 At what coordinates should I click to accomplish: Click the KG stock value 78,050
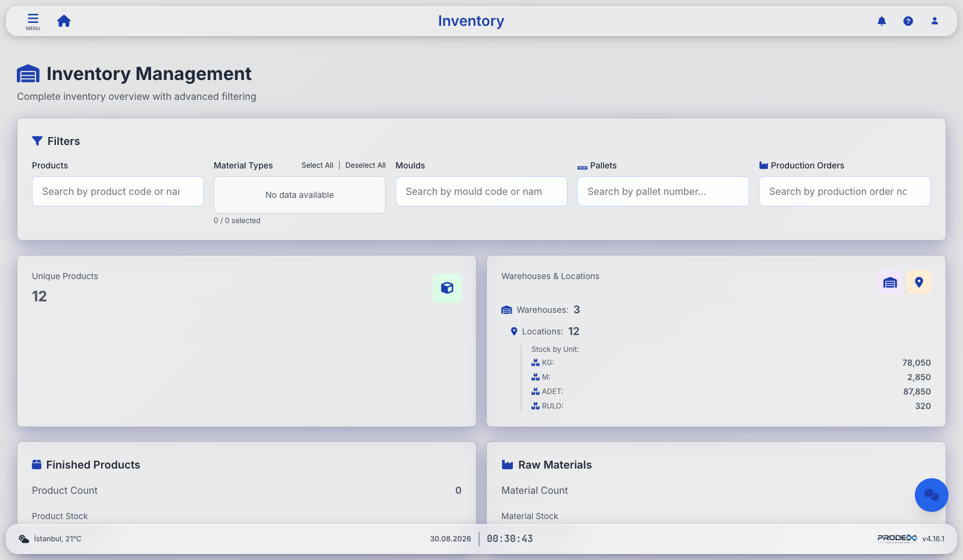pos(917,363)
